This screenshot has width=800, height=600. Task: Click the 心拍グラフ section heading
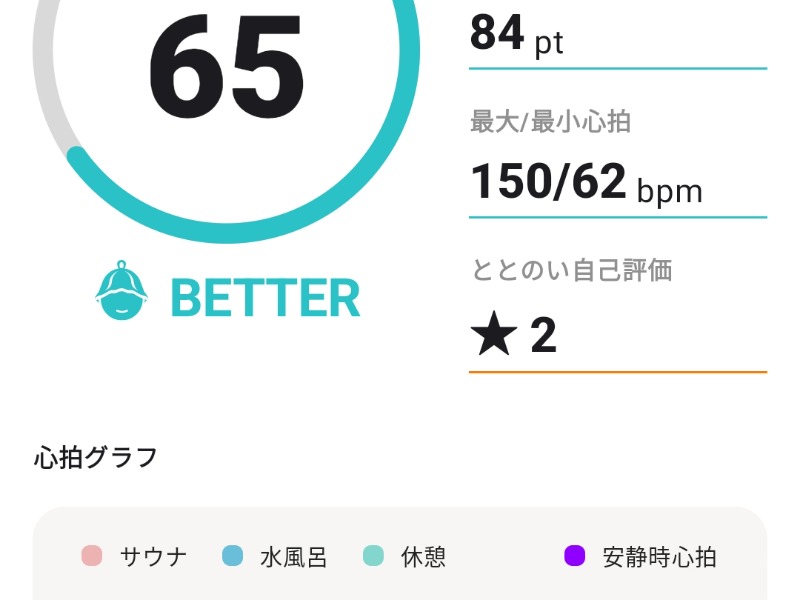(96, 457)
